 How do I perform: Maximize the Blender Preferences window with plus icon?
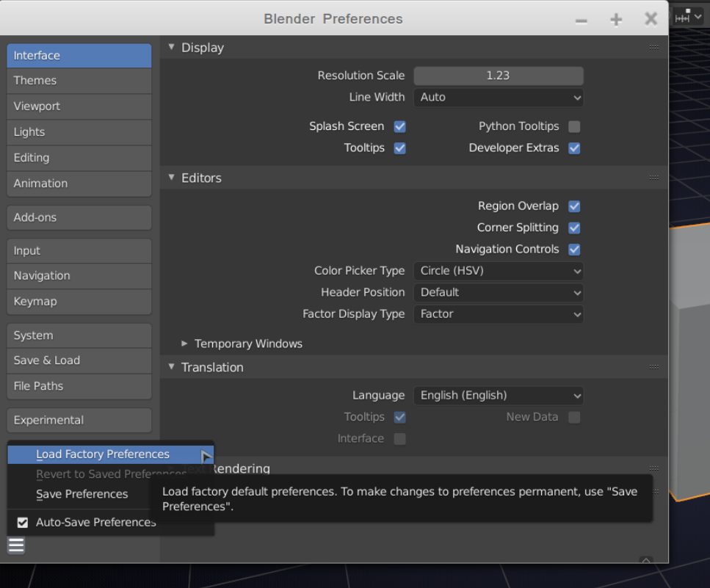pos(616,20)
